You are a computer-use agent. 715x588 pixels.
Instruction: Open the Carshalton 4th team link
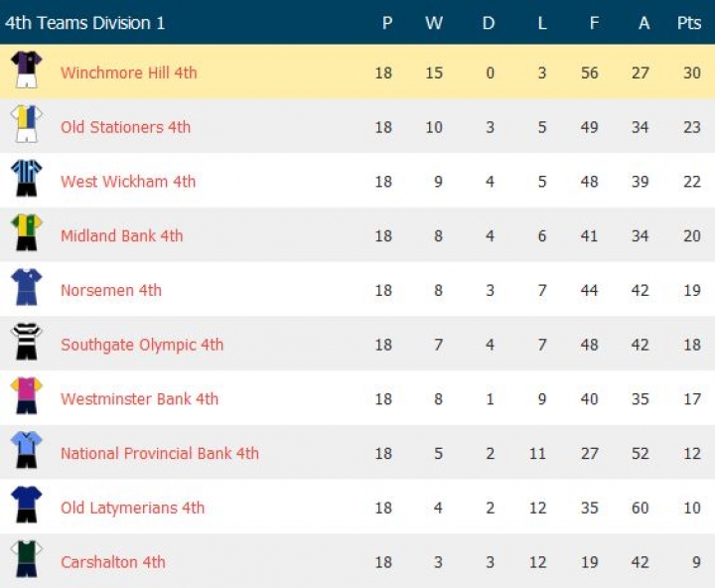click(112, 562)
